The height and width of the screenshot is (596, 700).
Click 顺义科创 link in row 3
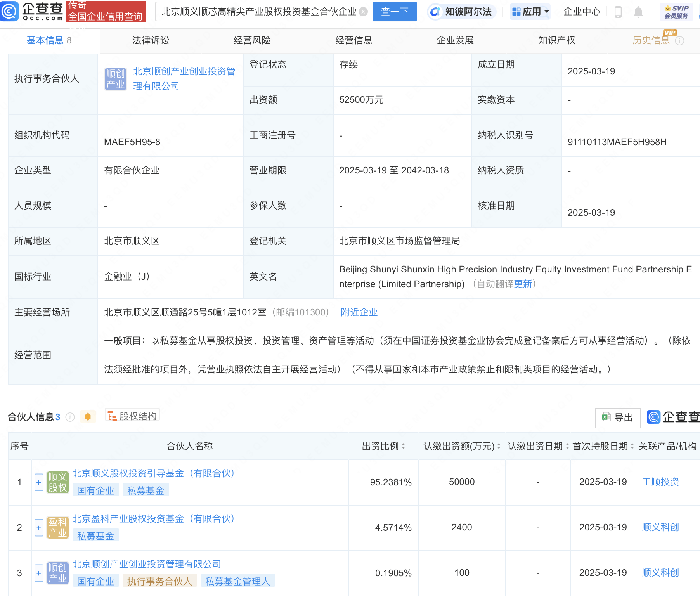pyautogui.click(x=660, y=573)
